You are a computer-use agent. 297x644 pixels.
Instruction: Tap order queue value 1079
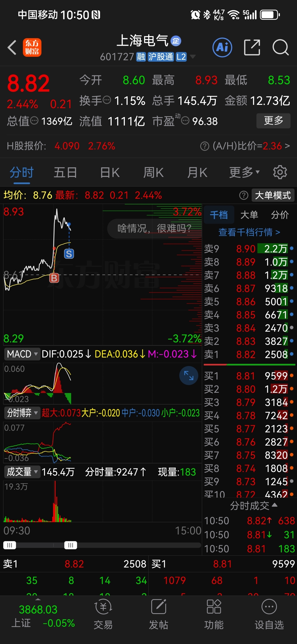click(x=174, y=580)
